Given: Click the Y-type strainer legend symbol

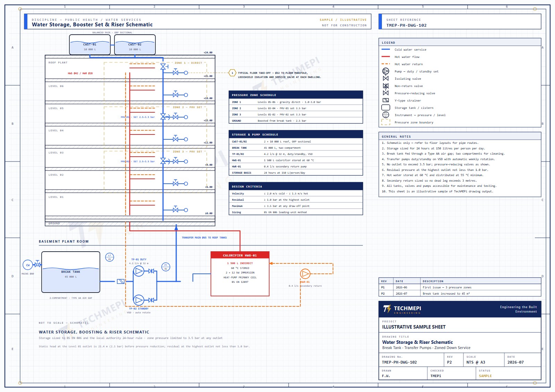Looking at the screenshot, I should [385, 100].
